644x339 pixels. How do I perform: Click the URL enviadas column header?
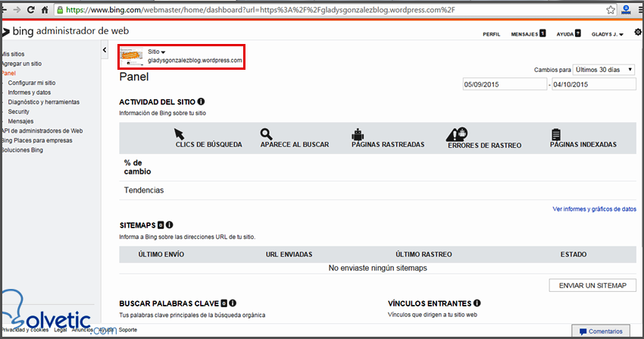(x=289, y=254)
